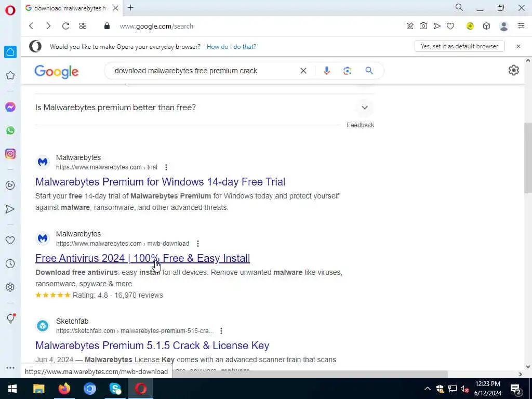The width and height of the screenshot is (532, 399).
Task: Close the Google search tab
Action: click(116, 8)
